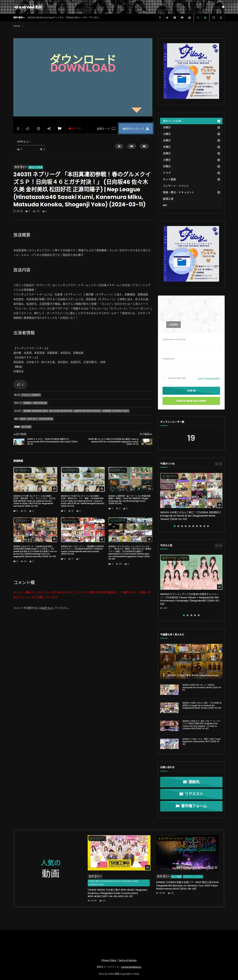Click next arrow in 今週のいいね carousel
The width and height of the screenshot is (238, 980).
(x=221, y=464)
